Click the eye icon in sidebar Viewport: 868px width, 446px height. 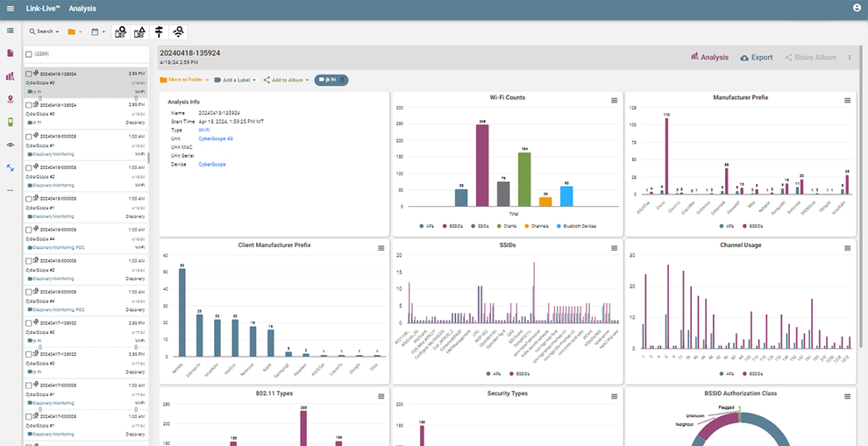pyautogui.click(x=11, y=145)
